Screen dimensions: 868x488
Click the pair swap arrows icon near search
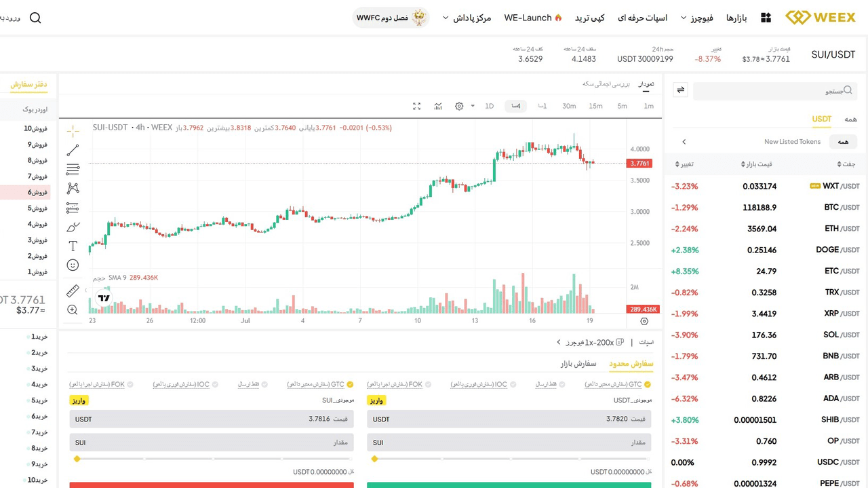coord(680,89)
